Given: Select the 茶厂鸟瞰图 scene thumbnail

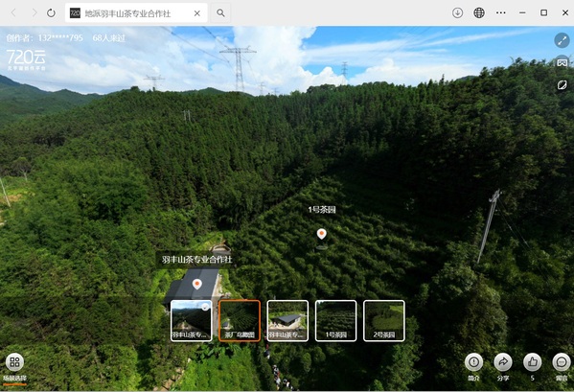Looking at the screenshot, I should pyautogui.click(x=240, y=321).
